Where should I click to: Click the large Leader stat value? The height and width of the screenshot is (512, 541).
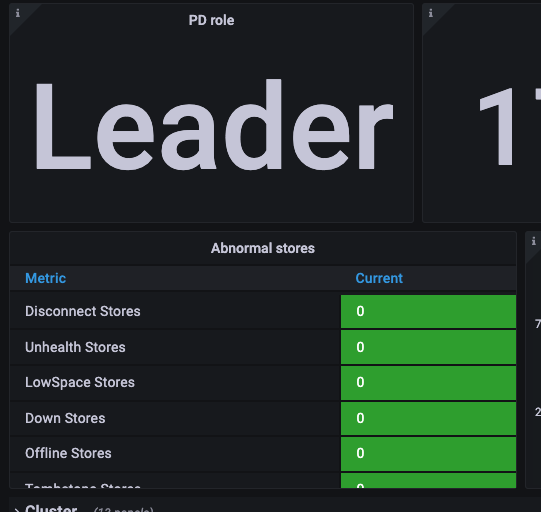click(x=214, y=125)
